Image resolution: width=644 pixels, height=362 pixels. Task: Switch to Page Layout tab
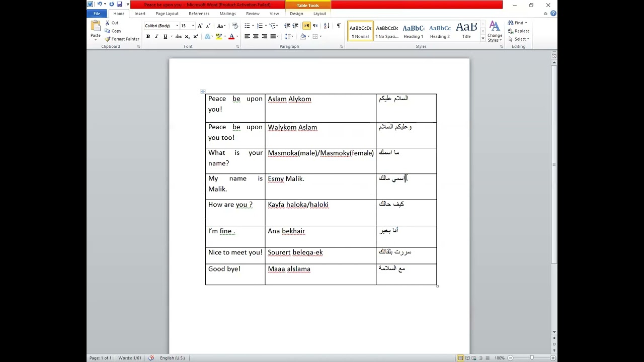pos(167,14)
